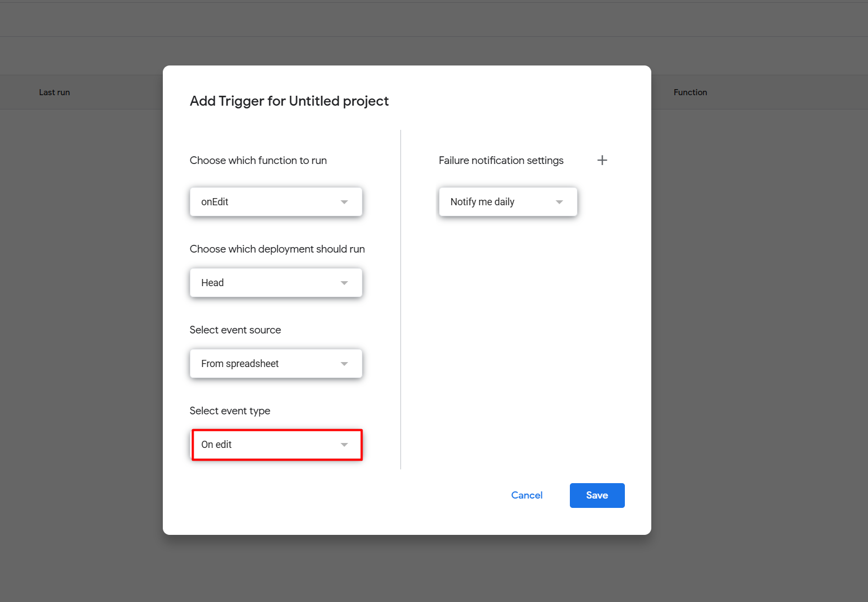The width and height of the screenshot is (868, 602).
Task: Click the Select event source label
Action: click(235, 330)
